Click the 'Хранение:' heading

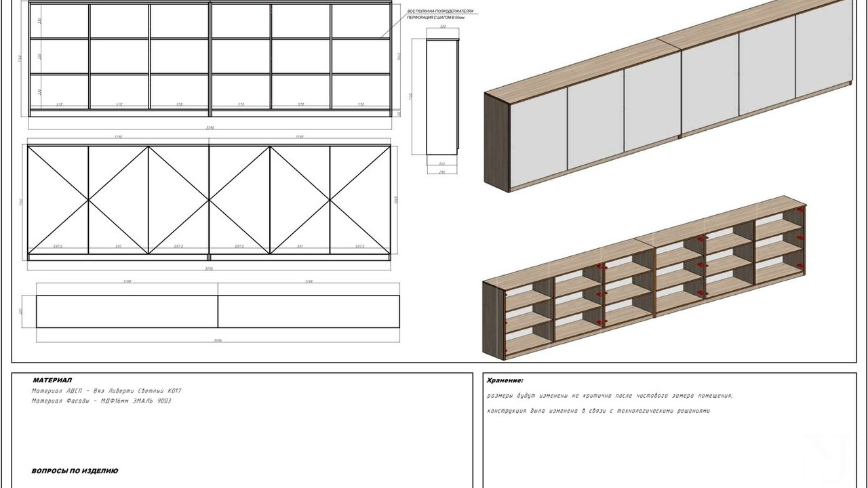[505, 381]
